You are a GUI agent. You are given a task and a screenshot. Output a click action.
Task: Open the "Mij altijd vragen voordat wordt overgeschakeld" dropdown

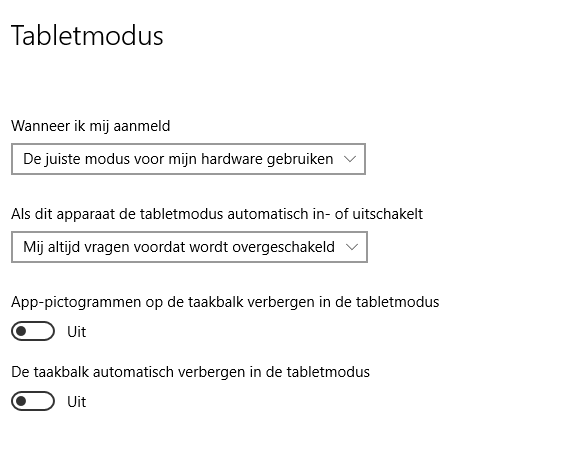point(190,247)
